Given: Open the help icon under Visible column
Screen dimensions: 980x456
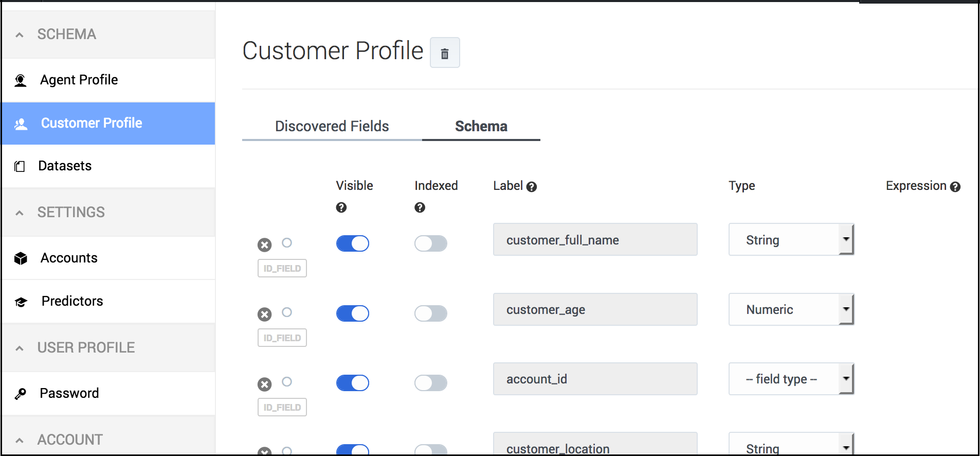Looking at the screenshot, I should tap(341, 207).
